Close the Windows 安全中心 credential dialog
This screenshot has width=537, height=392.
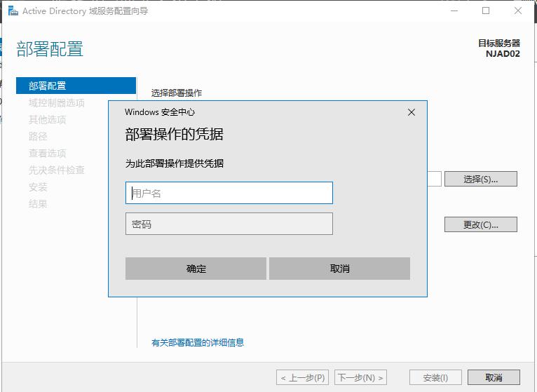coord(412,112)
